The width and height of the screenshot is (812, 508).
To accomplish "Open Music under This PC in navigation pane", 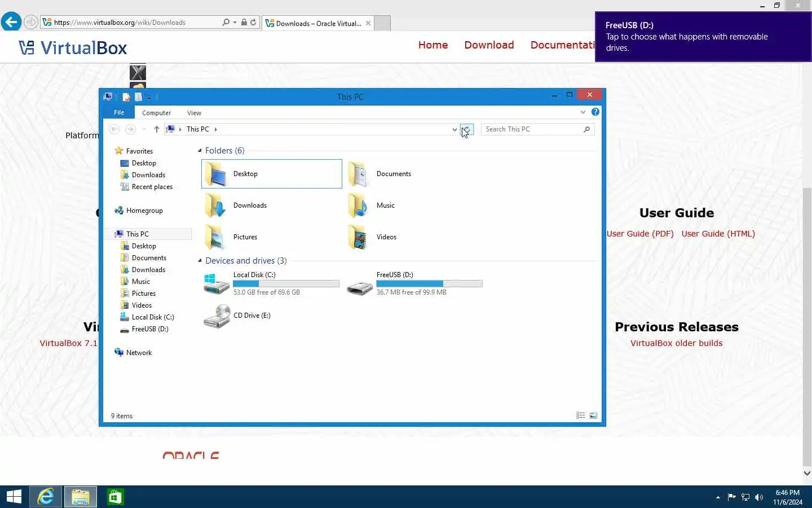I will pos(140,282).
